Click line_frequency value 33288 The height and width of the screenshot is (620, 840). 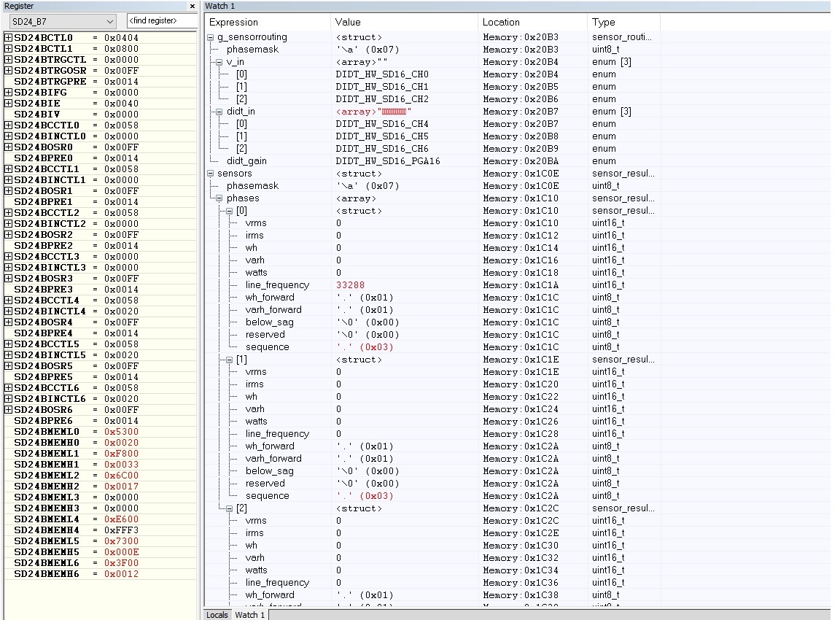tap(350, 285)
